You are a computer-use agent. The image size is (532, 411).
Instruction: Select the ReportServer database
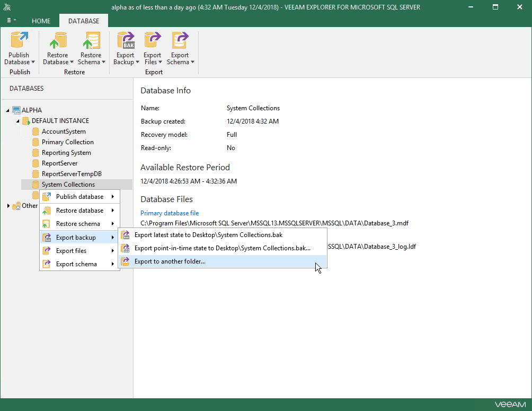(x=60, y=163)
